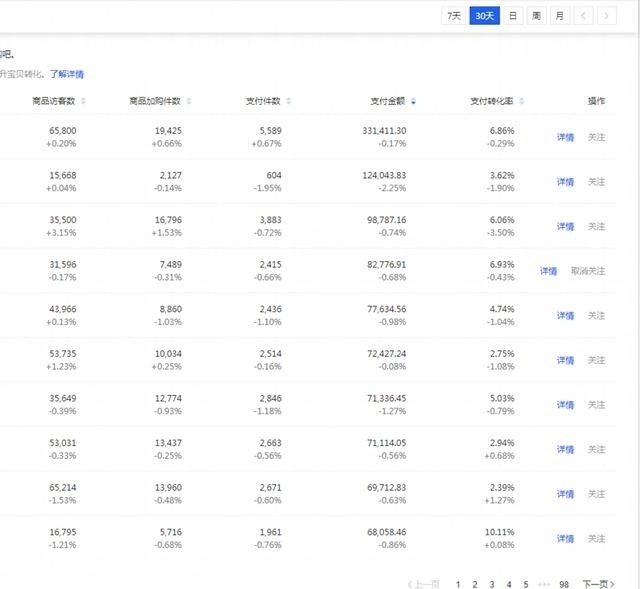Click 关注 for row with 69,712.83
The width and height of the screenshot is (640, 589).
coord(596,494)
